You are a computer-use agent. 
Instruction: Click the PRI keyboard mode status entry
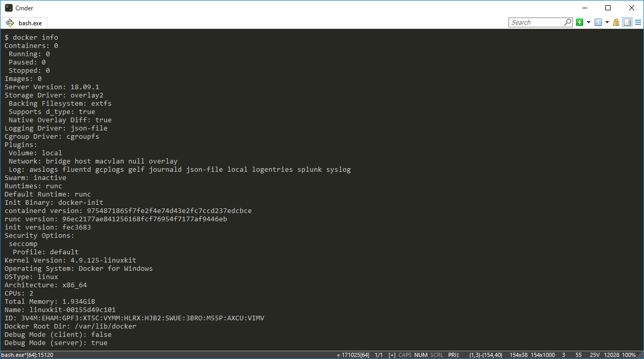point(453,355)
